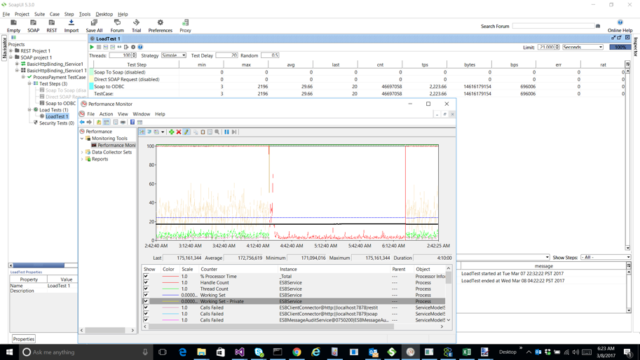Click the Update Data step icon
The image size is (640, 360).
click(234, 132)
